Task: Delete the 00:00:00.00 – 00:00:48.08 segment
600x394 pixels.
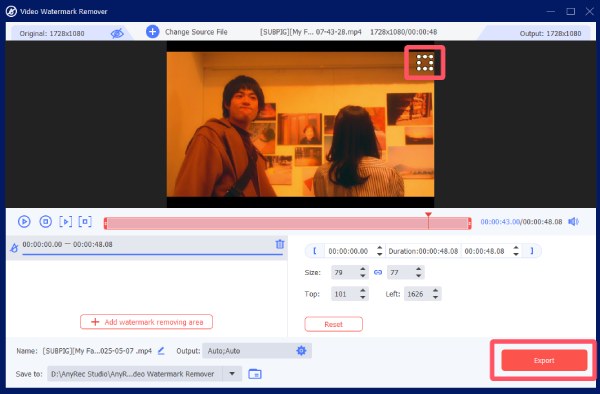Action: pyautogui.click(x=280, y=244)
